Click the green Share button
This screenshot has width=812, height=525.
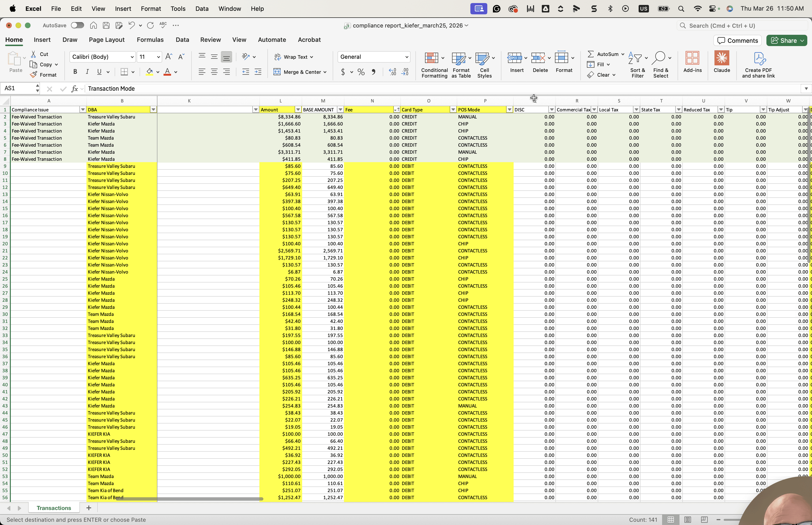coord(786,41)
